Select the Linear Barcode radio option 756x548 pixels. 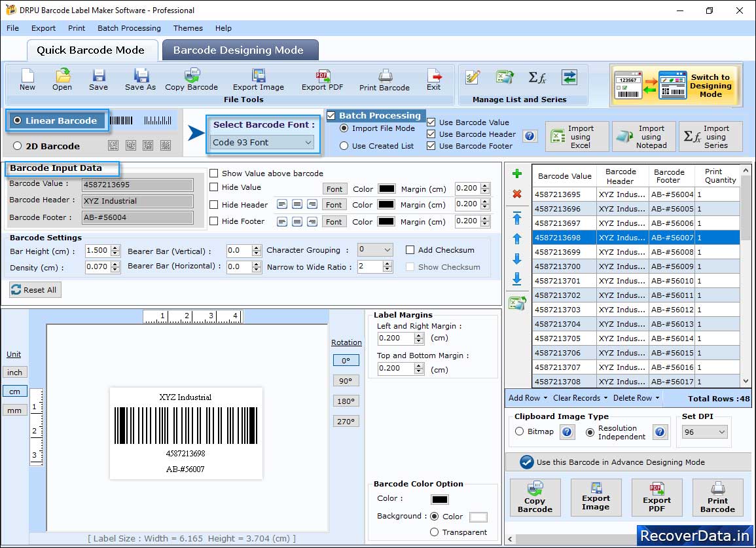(18, 120)
